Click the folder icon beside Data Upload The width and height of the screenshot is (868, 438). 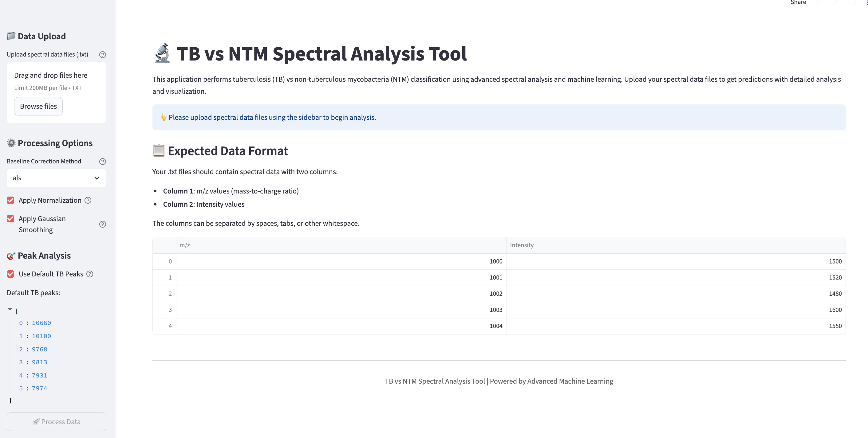click(10, 35)
